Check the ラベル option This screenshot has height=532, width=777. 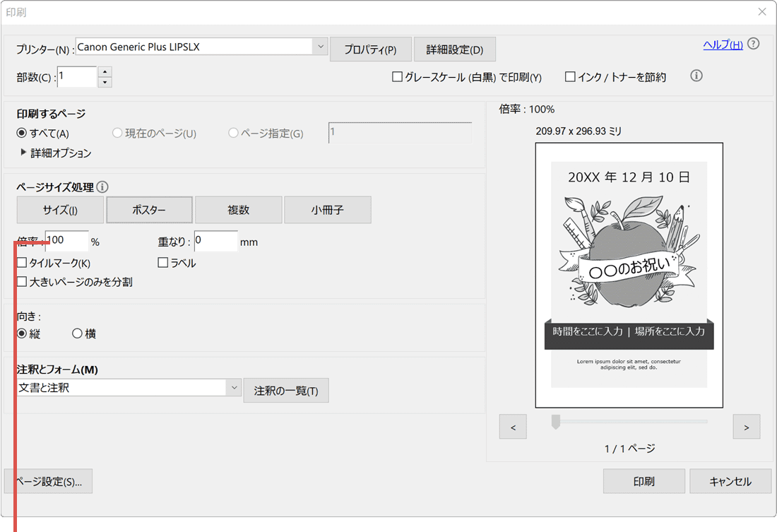click(x=162, y=262)
